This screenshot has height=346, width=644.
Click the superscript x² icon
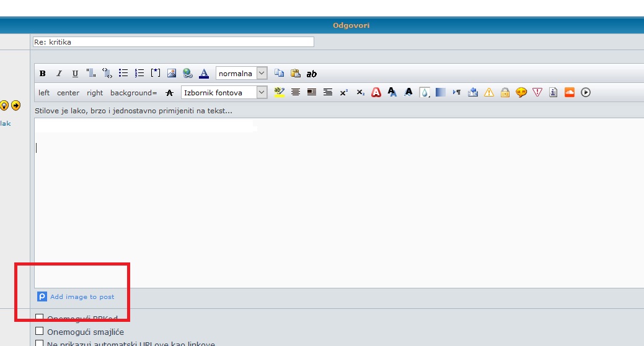(x=344, y=93)
